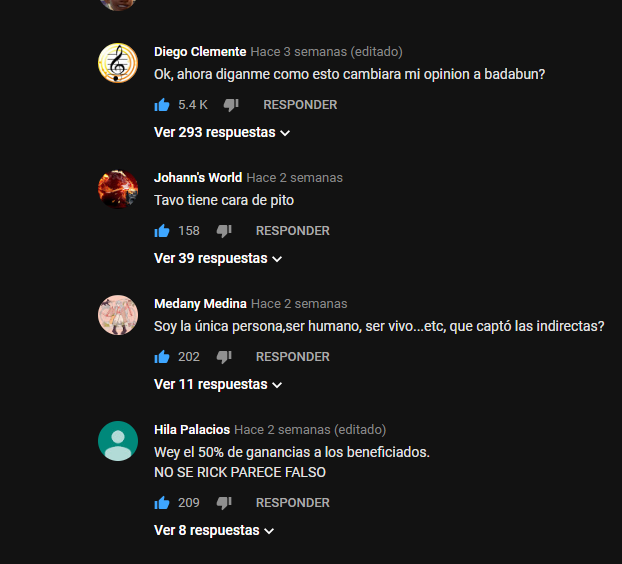Open Hila Palacios channel name link
The width and height of the screenshot is (622, 564).
[192, 430]
